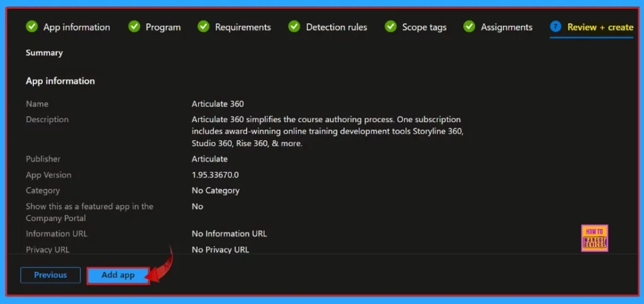
Task: Click the featured app in Company Portal label
Action: tap(89, 212)
